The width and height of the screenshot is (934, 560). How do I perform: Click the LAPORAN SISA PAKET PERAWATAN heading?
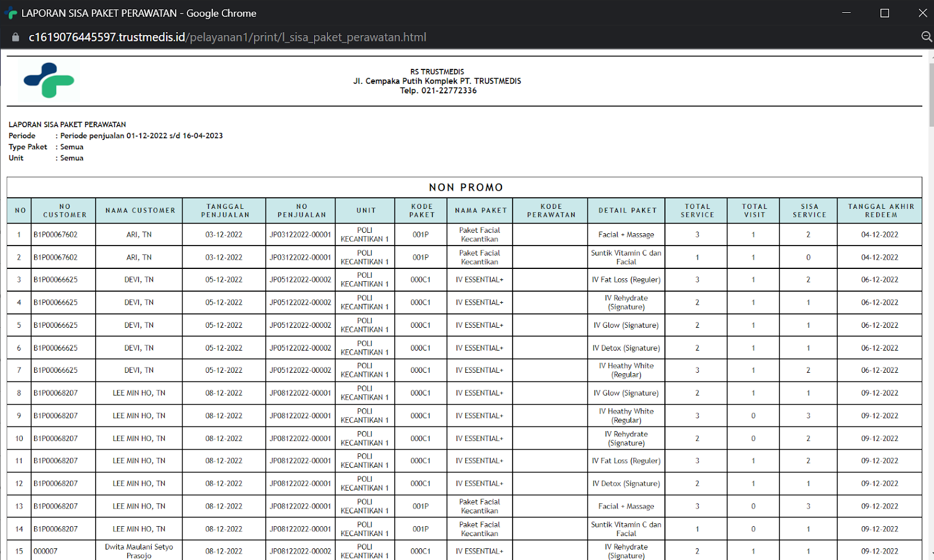pyautogui.click(x=67, y=124)
